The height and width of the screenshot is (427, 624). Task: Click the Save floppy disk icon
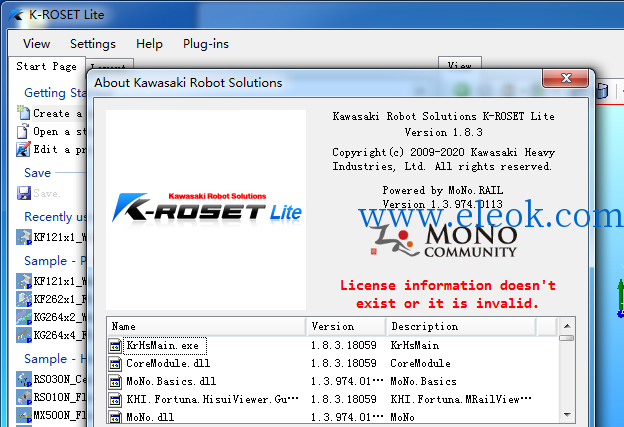[x=24, y=193]
